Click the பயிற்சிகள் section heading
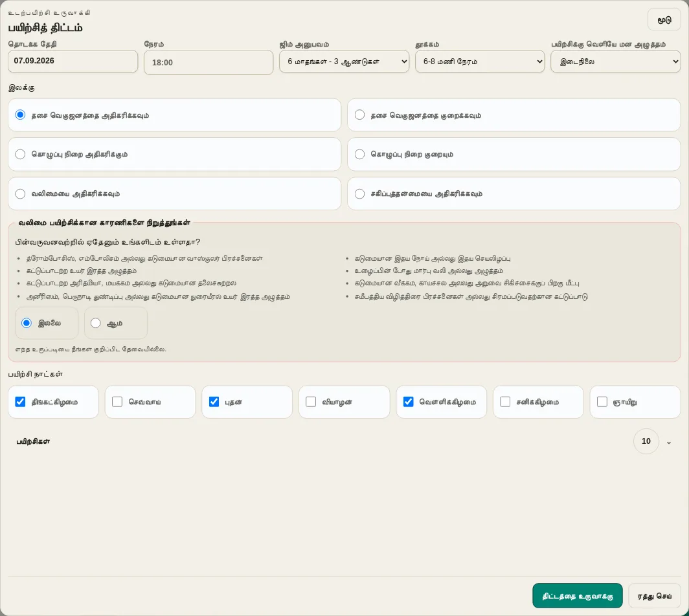This screenshot has width=689, height=616. 33,441
